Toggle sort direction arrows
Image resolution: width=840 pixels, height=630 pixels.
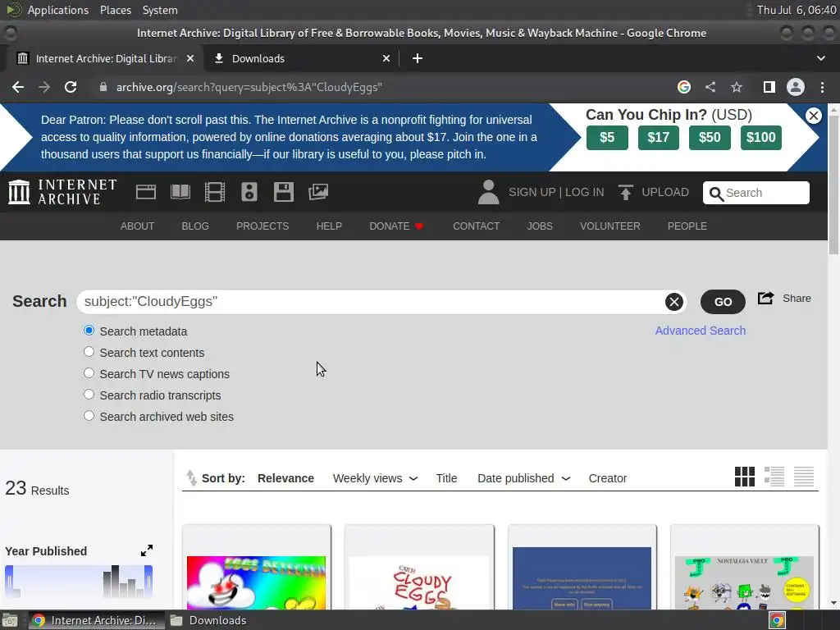[191, 478]
